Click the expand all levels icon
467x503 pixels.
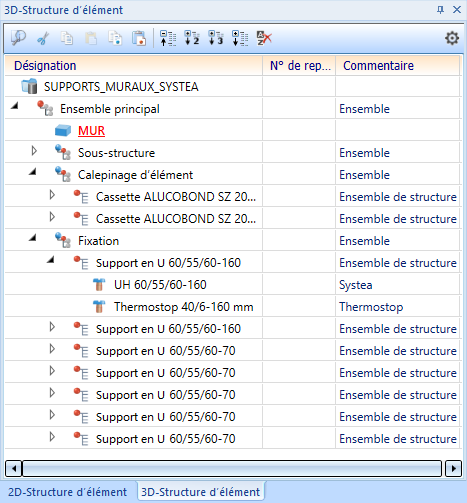240,38
